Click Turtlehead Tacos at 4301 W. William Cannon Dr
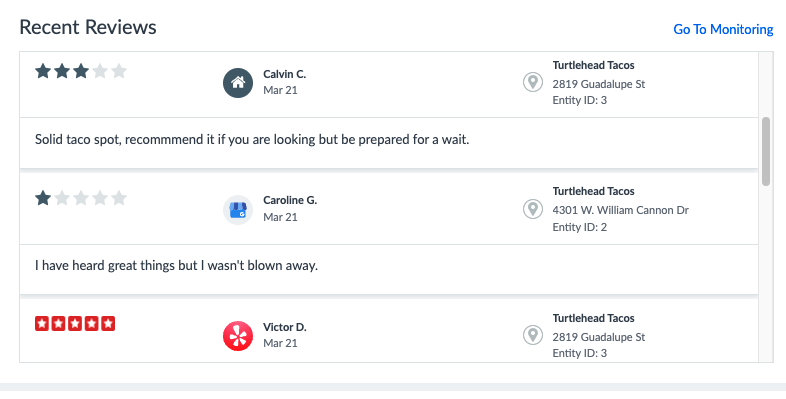The width and height of the screenshot is (786, 399). click(x=594, y=191)
